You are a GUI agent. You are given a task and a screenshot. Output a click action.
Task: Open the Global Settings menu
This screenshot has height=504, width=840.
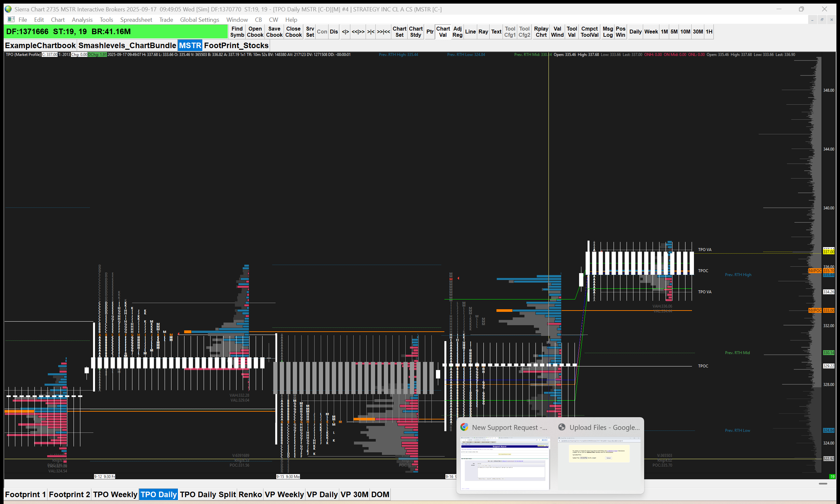[199, 20]
